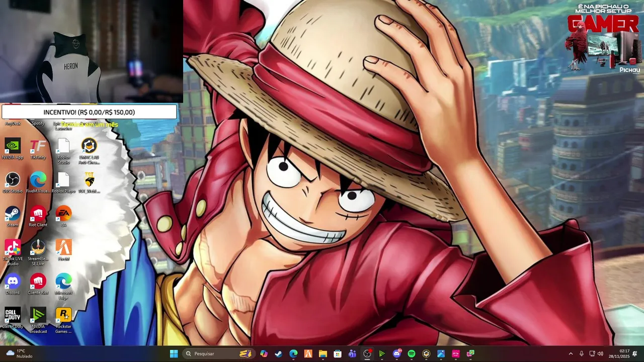Select the NVIDIA Broadcast desktop shortcut
This screenshot has width=644, height=362.
click(x=38, y=320)
